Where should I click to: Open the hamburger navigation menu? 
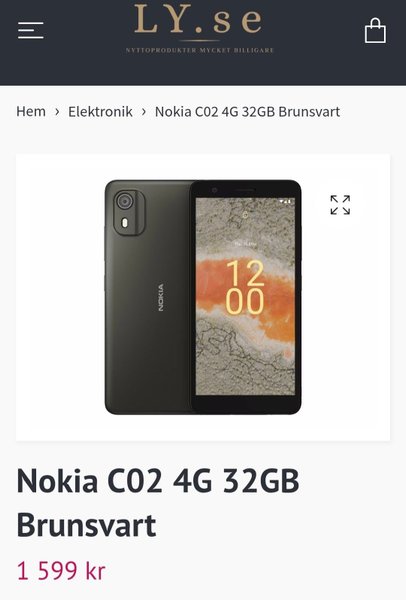(x=31, y=30)
